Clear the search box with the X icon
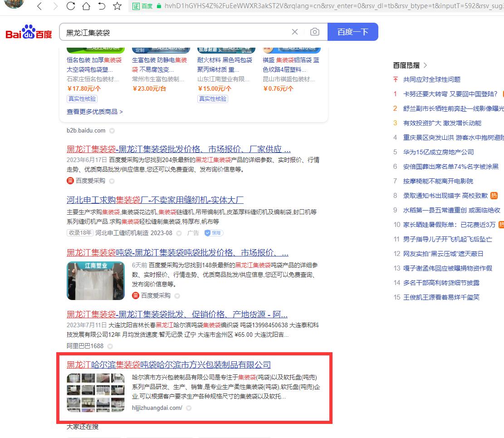The height and width of the screenshot is (438, 504). pos(295,32)
